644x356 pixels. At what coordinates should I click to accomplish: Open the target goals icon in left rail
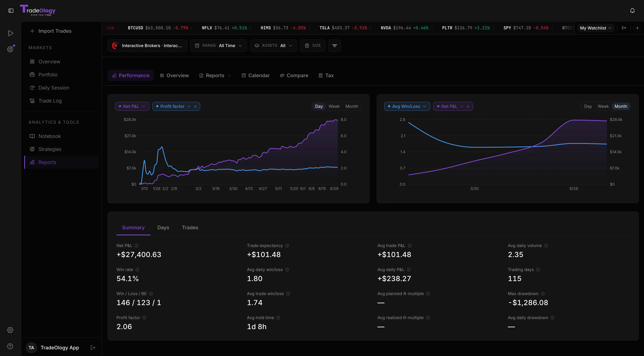click(10, 49)
